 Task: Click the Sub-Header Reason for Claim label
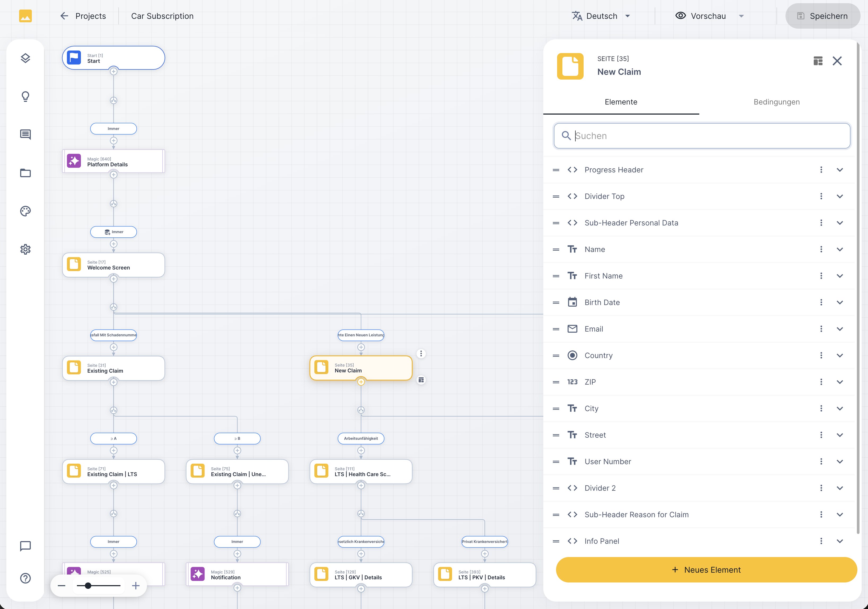coord(637,515)
